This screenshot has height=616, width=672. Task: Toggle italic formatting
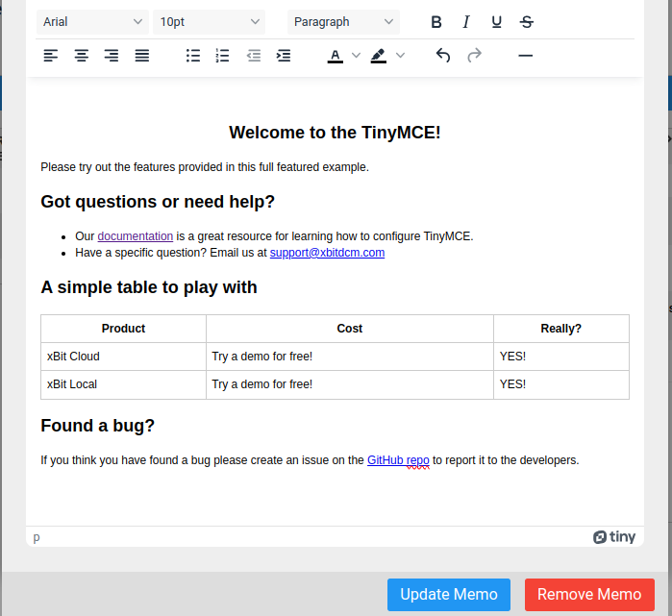(466, 22)
